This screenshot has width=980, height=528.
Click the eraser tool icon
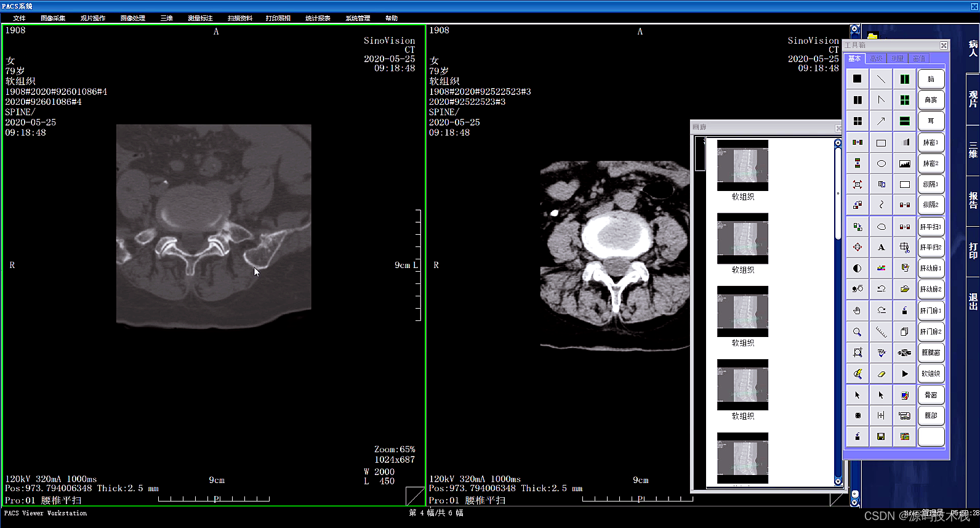tap(881, 373)
